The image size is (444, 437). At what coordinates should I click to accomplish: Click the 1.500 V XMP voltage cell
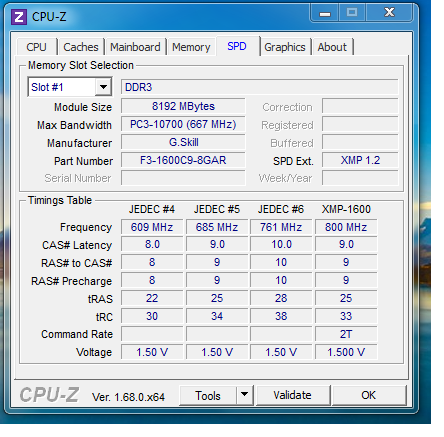click(346, 352)
